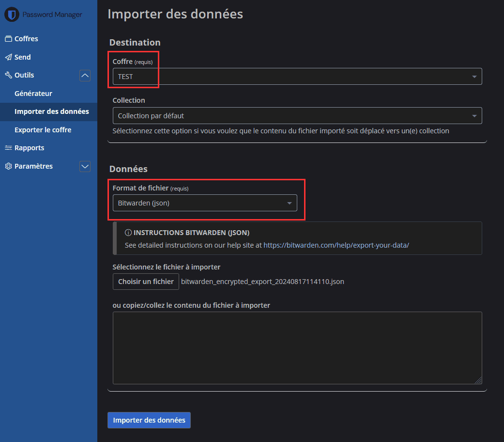Click the Coffres vault icon

click(8, 39)
